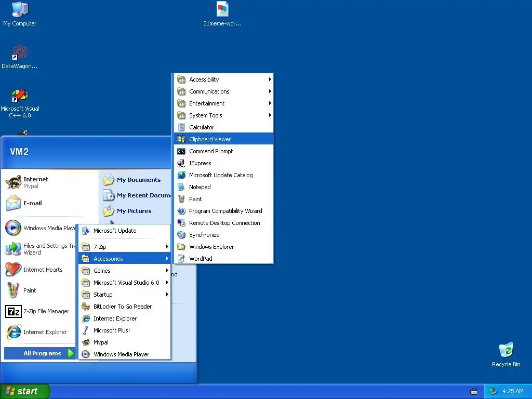The image size is (532, 399).
Task: Expand the 7-Zip programs folder
Action: (125, 247)
